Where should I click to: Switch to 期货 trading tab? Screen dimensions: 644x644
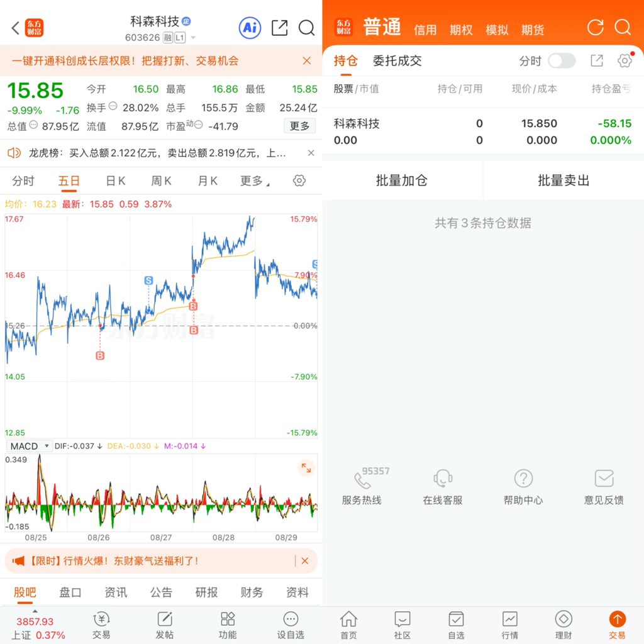point(533,30)
